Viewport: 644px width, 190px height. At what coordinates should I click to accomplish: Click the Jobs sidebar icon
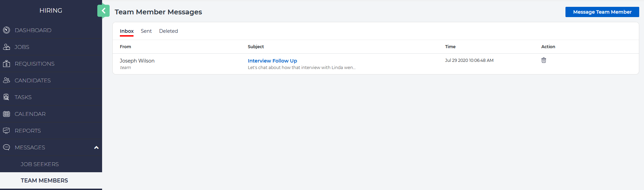coord(6,47)
